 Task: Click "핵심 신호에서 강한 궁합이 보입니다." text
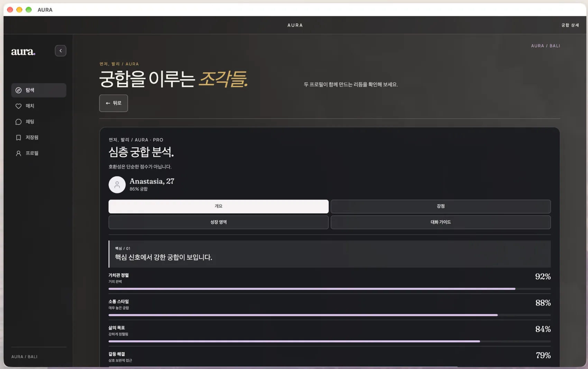click(x=164, y=257)
